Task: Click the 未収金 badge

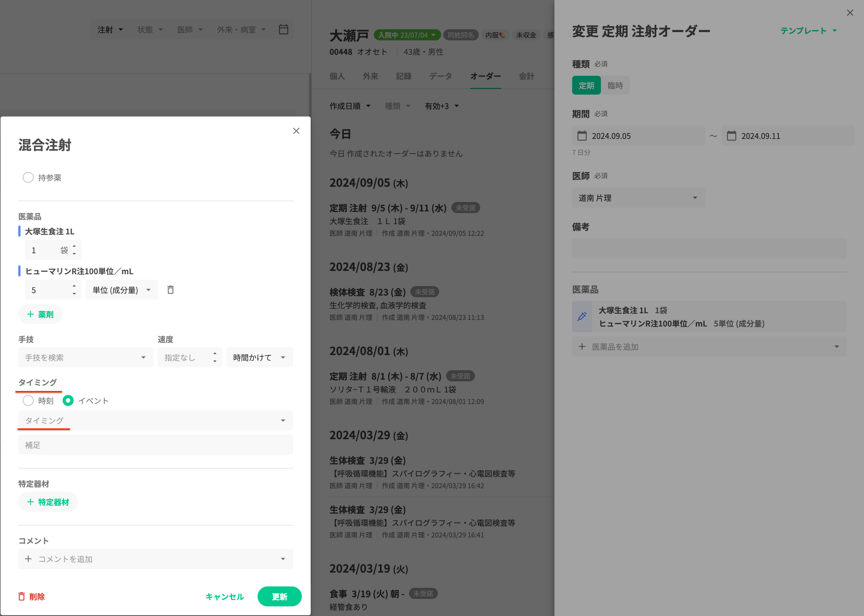Action: click(x=526, y=35)
